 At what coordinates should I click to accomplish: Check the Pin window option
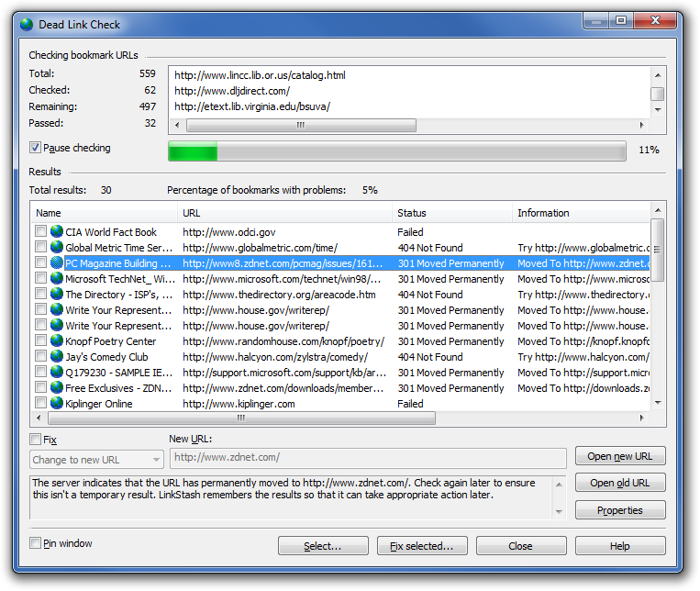point(36,543)
